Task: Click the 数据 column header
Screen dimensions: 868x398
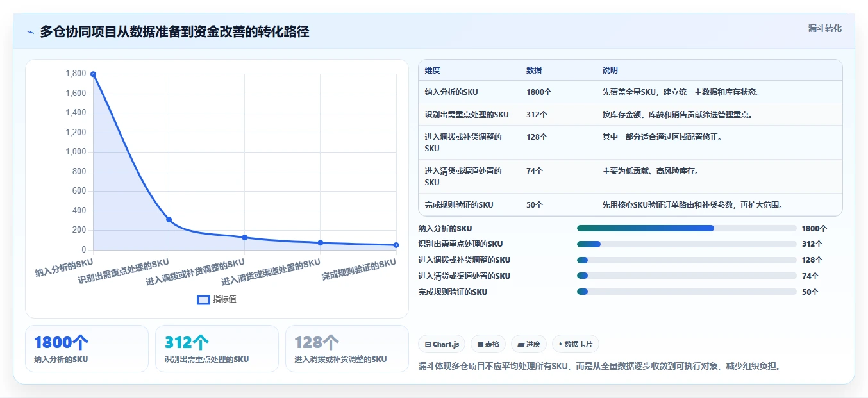Action: [x=534, y=70]
